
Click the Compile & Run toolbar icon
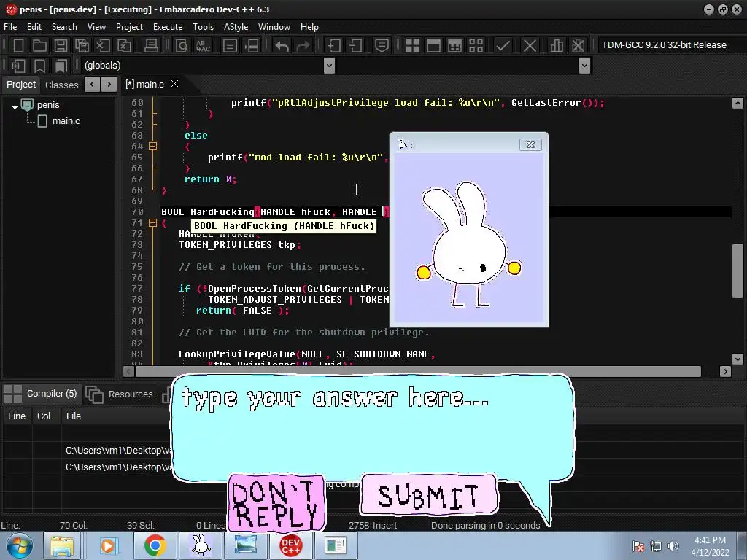coord(455,46)
